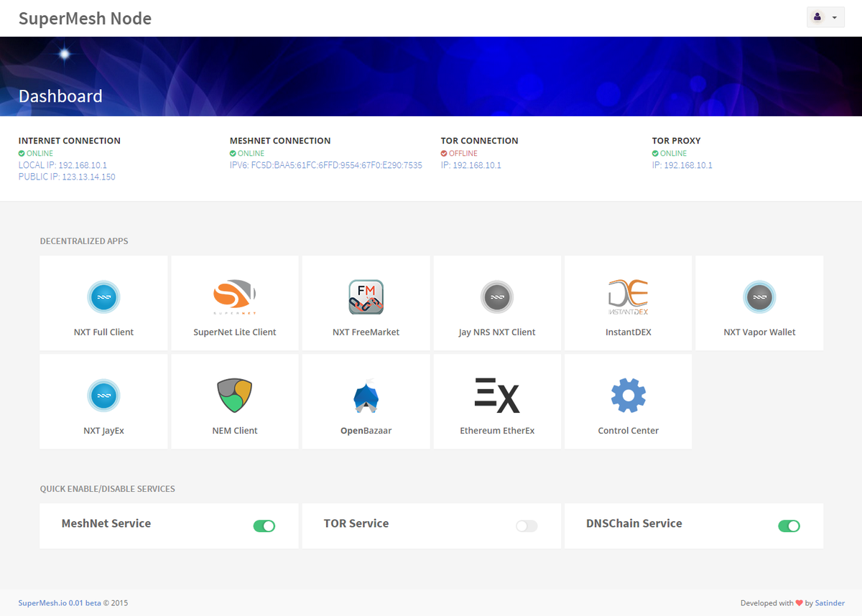Select the Meshnet IPV6 address text
862x616 pixels.
pyautogui.click(x=326, y=165)
